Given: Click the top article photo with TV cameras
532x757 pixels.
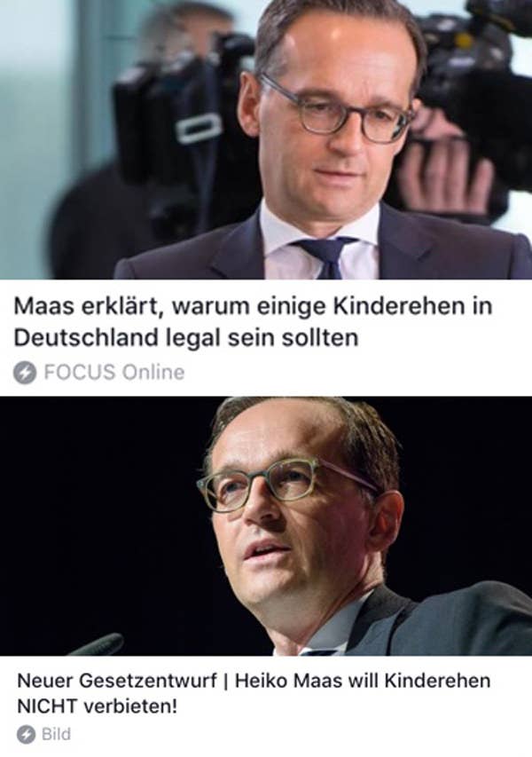Looking at the screenshot, I should [266, 139].
